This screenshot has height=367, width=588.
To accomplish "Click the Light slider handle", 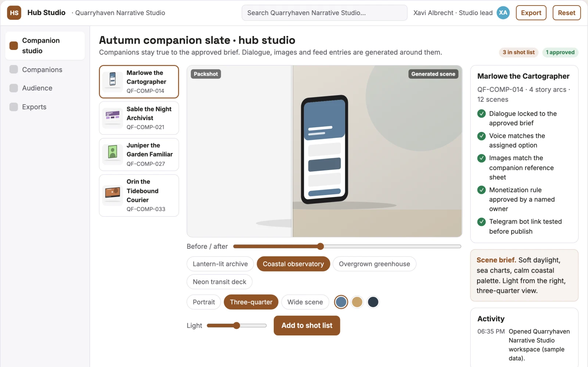I will click(237, 325).
